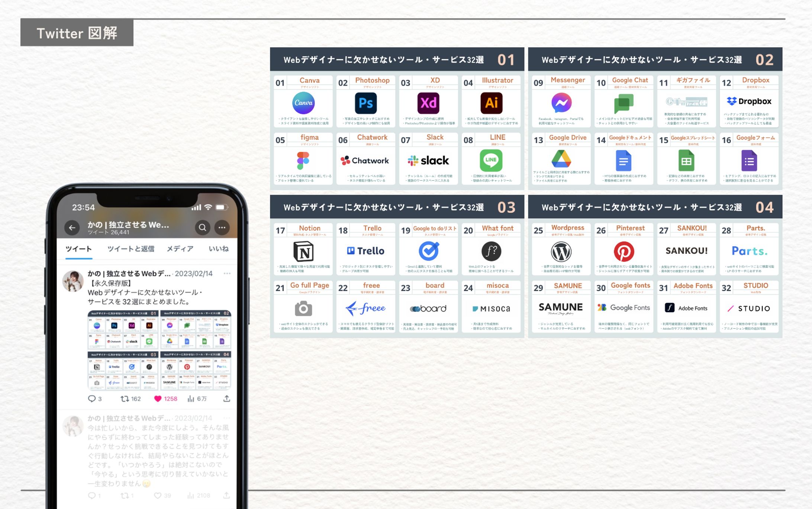Open the more options menu in the profile header

click(222, 227)
